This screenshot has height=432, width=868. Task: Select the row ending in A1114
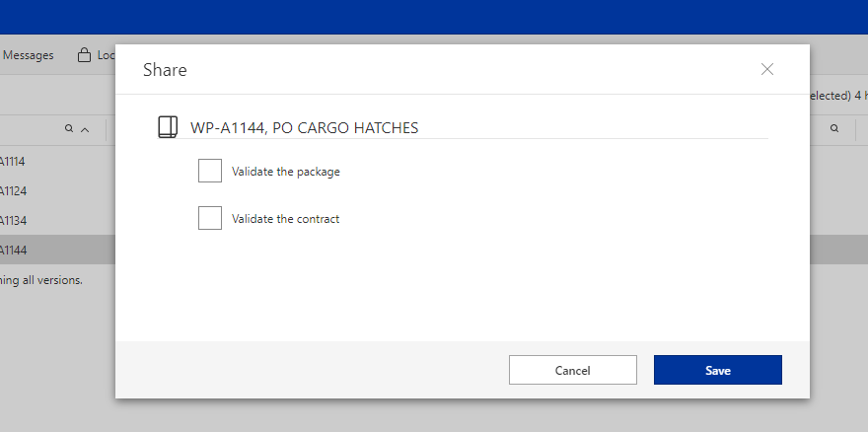point(14,161)
